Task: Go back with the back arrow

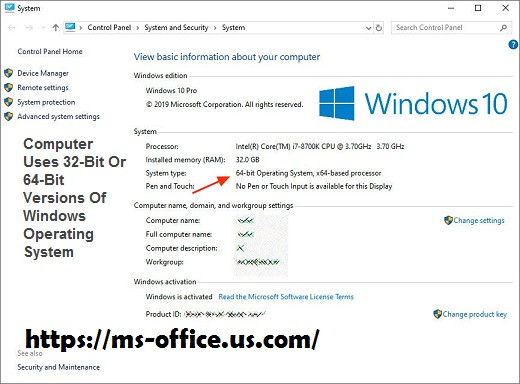Action: 12,28
